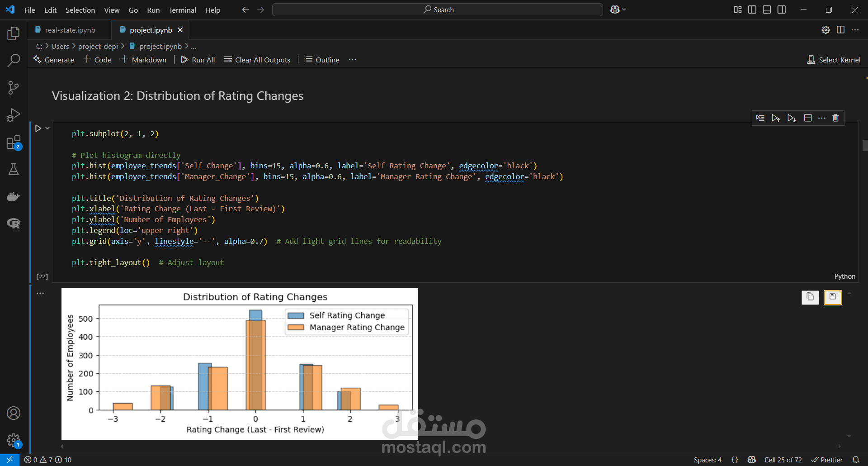
Task: Save the output plot image
Action: point(833,297)
